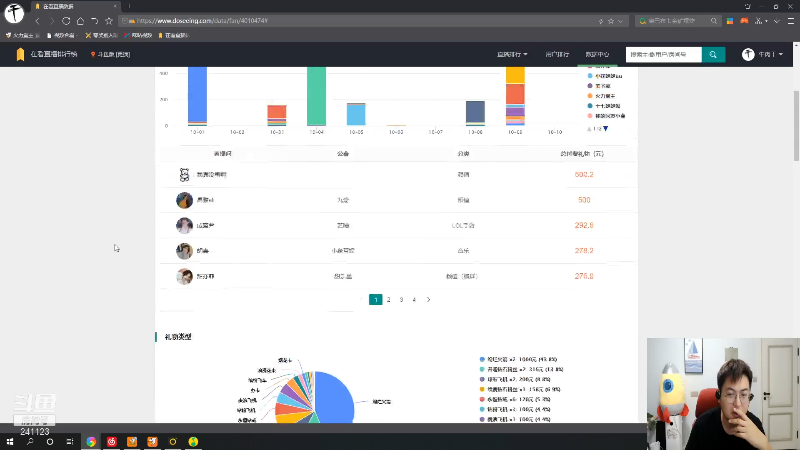Go to pagination page 3
This screenshot has height=450, width=800.
(x=402, y=299)
